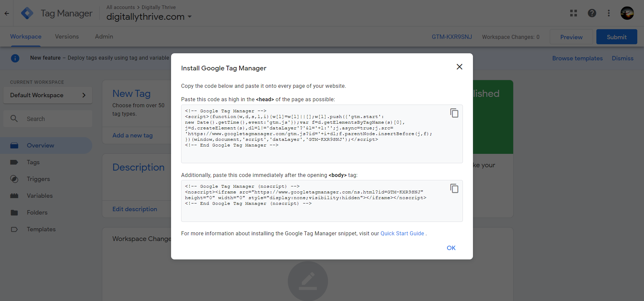644x301 pixels.
Task: Close the Install Google Tag Manager dialog
Action: [x=460, y=67]
